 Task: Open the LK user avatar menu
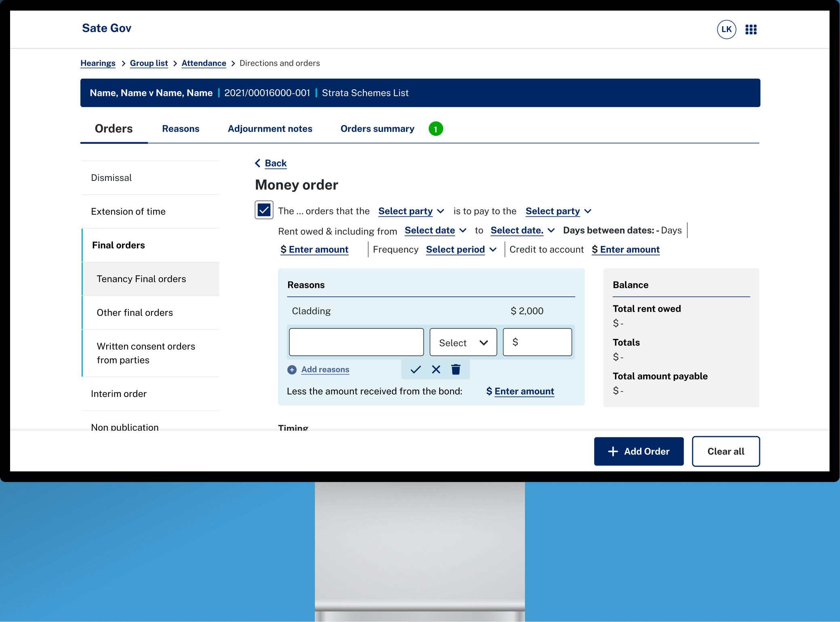pyautogui.click(x=726, y=29)
